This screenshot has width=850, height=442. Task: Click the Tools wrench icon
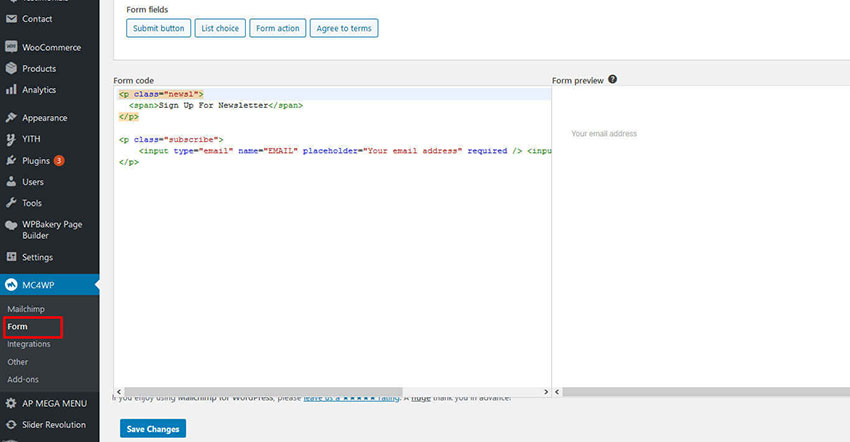pyautogui.click(x=11, y=203)
